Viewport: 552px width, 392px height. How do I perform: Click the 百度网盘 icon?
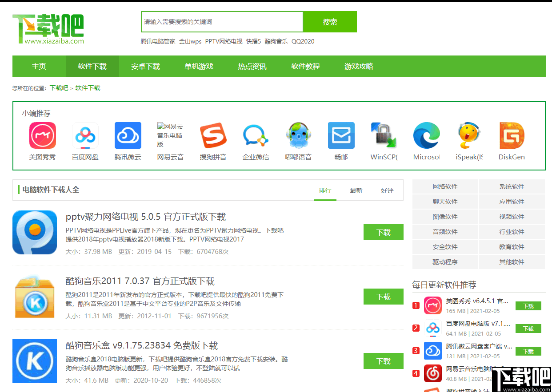coord(85,135)
